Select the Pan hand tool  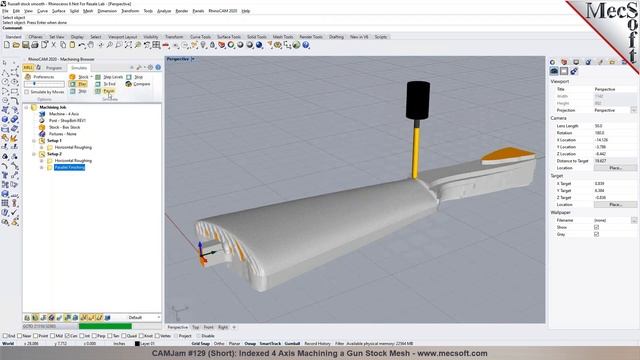[x=91, y=45]
